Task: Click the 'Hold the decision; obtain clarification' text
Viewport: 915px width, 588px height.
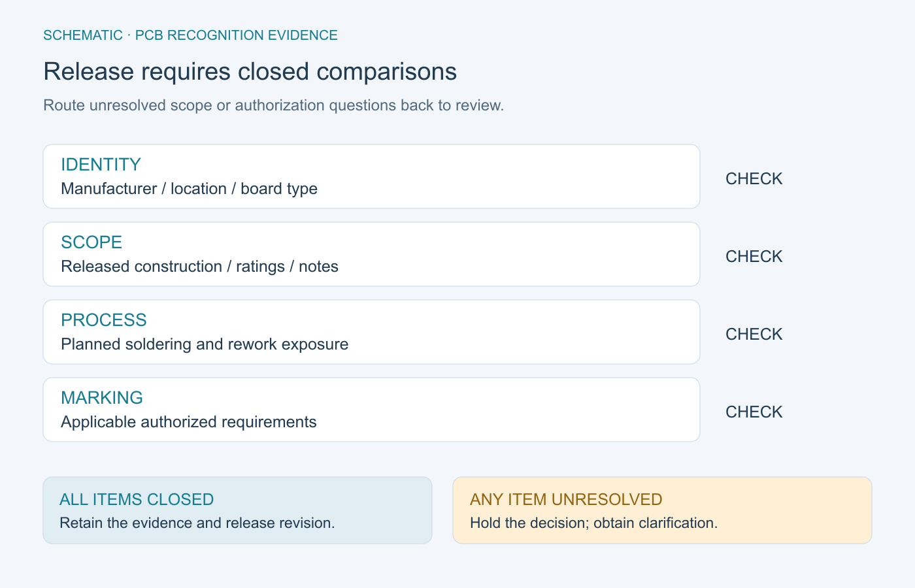Action: 593,523
